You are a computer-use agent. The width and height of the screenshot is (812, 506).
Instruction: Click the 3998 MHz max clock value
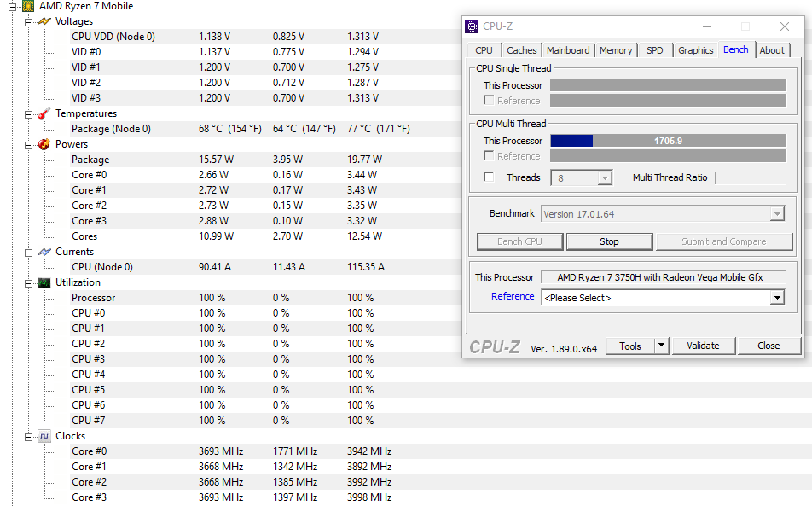coord(369,497)
